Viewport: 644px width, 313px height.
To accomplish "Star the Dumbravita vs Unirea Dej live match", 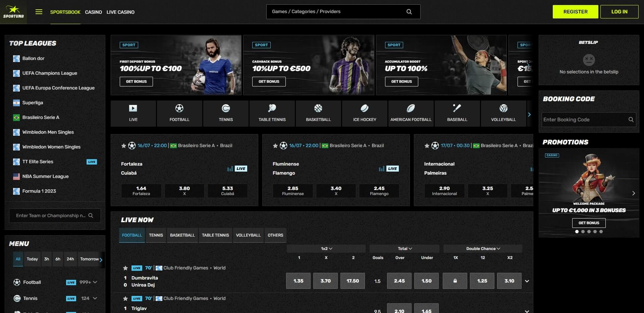I will click(125, 268).
